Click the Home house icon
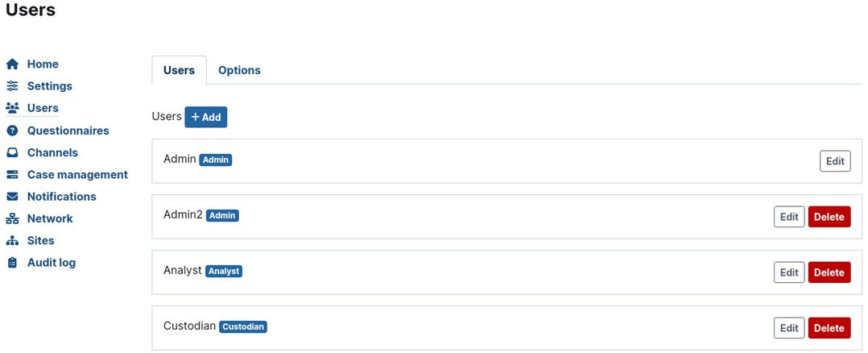868x353 pixels. point(12,64)
